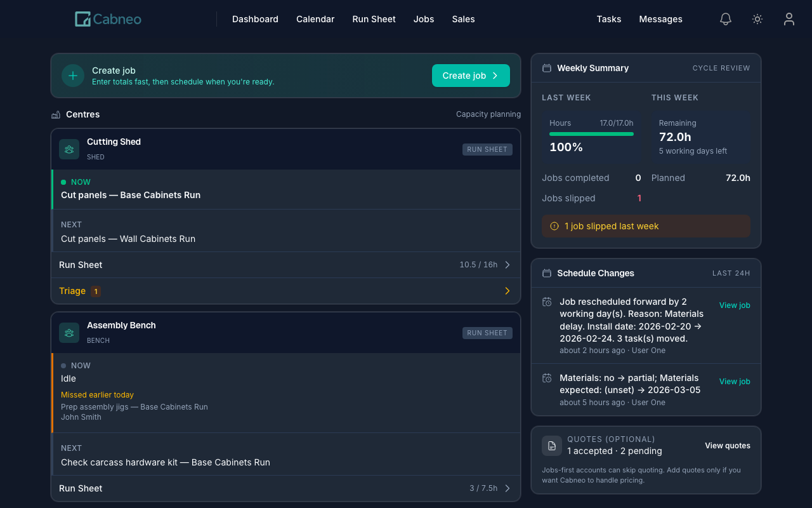Viewport: 812px width, 508px height.
Task: Click the Centres factory icon
Action: pos(56,114)
